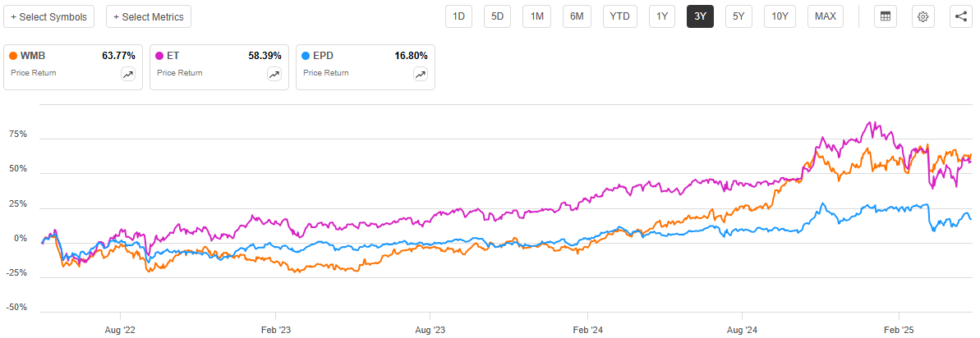Click the magenta ET color dot
The image size is (980, 338).
coord(159,57)
